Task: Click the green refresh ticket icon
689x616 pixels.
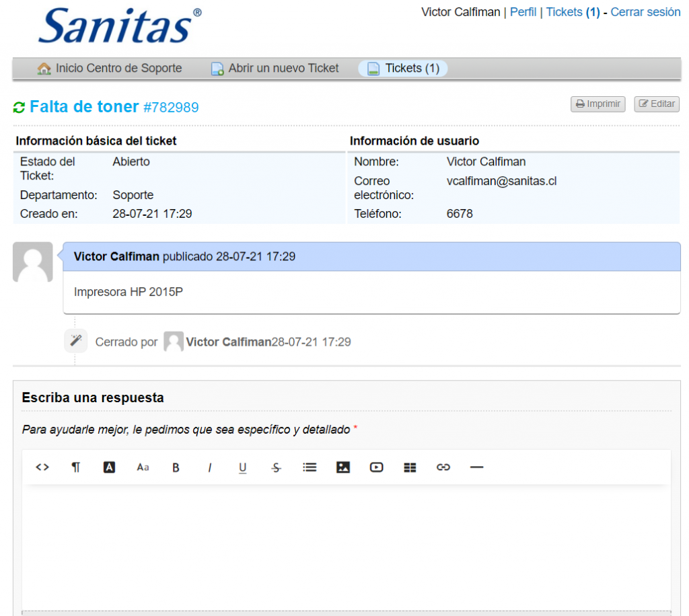Action: click(19, 107)
